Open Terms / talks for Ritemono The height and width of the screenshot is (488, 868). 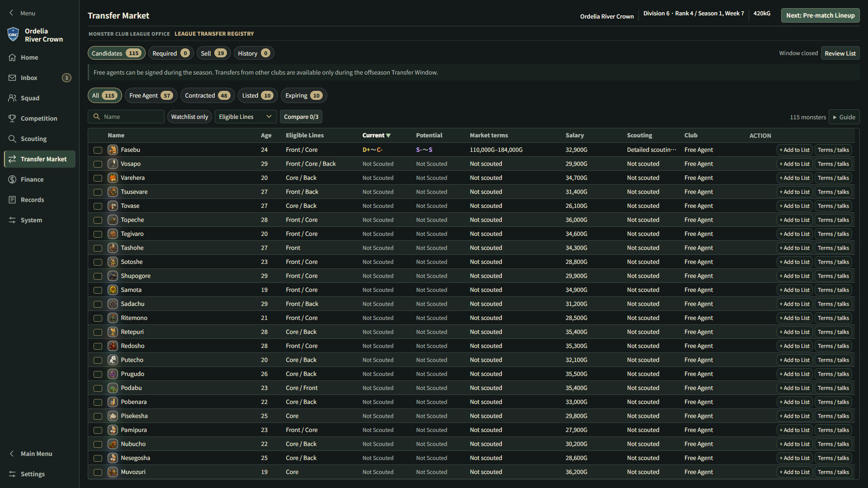pos(833,318)
